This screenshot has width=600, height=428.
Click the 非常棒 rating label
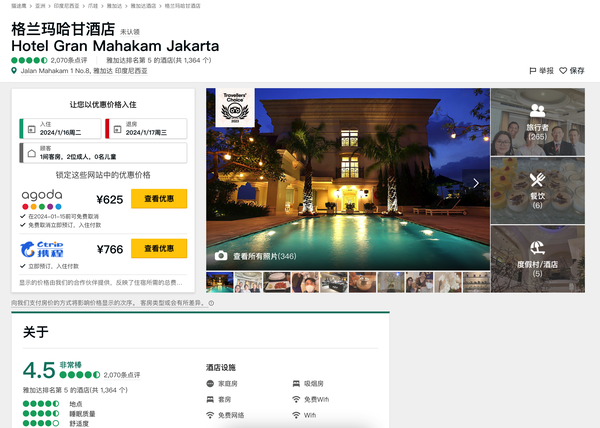(70, 365)
